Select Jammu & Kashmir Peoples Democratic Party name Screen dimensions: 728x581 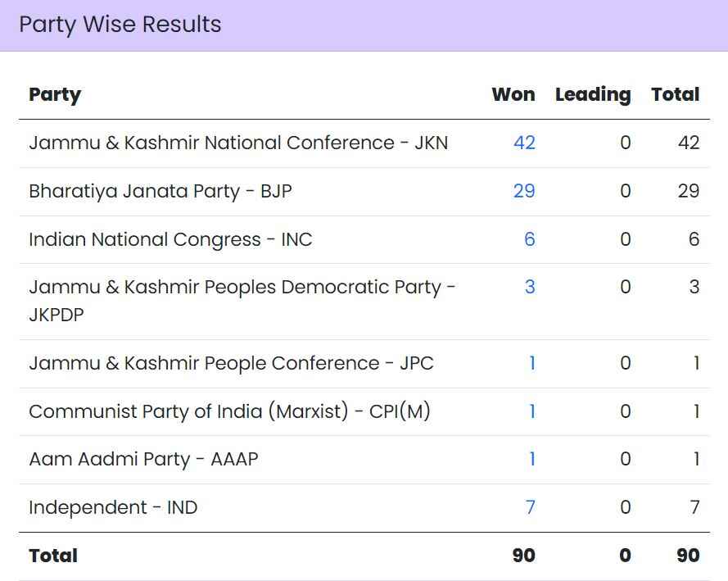coord(242,288)
